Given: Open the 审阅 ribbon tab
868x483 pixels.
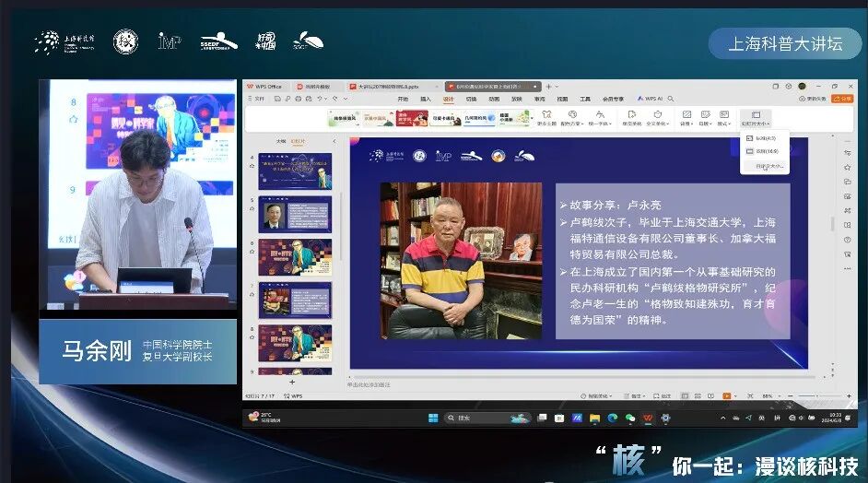Looking at the screenshot, I should 539,100.
